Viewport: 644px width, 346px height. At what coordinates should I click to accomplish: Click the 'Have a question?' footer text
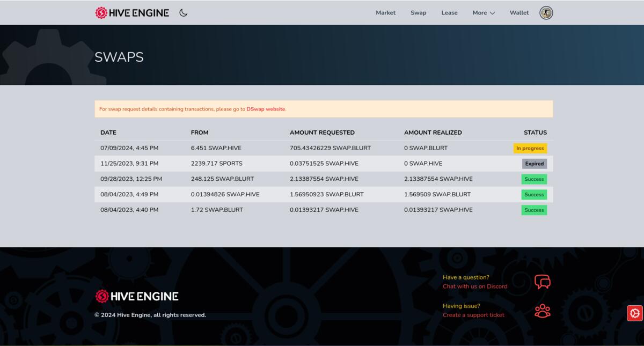pyautogui.click(x=466, y=277)
